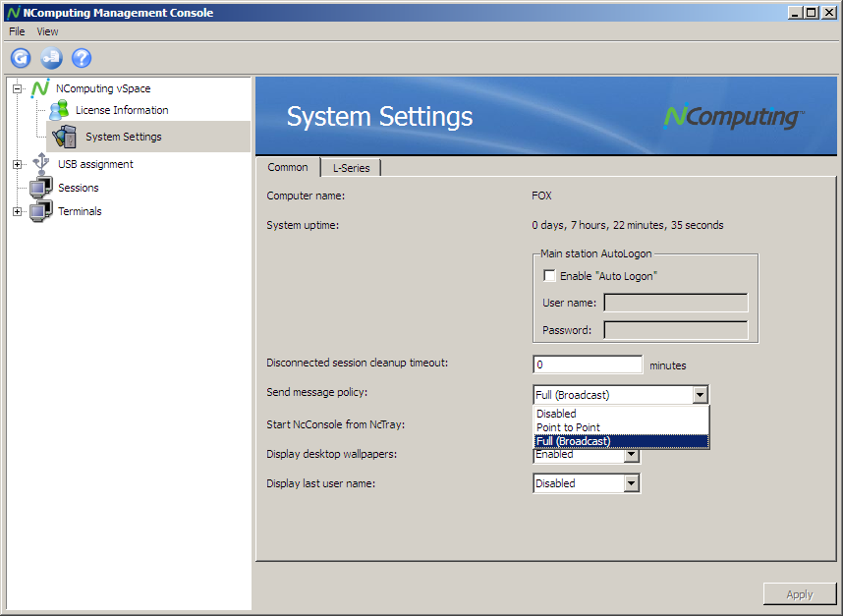This screenshot has width=843, height=616.
Task: Click the License Information people icon
Action: pos(59,110)
